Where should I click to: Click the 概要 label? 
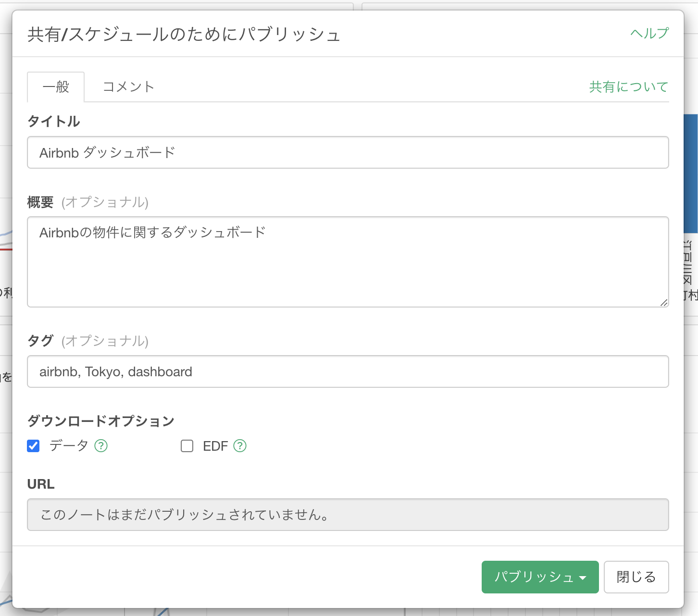(40, 202)
